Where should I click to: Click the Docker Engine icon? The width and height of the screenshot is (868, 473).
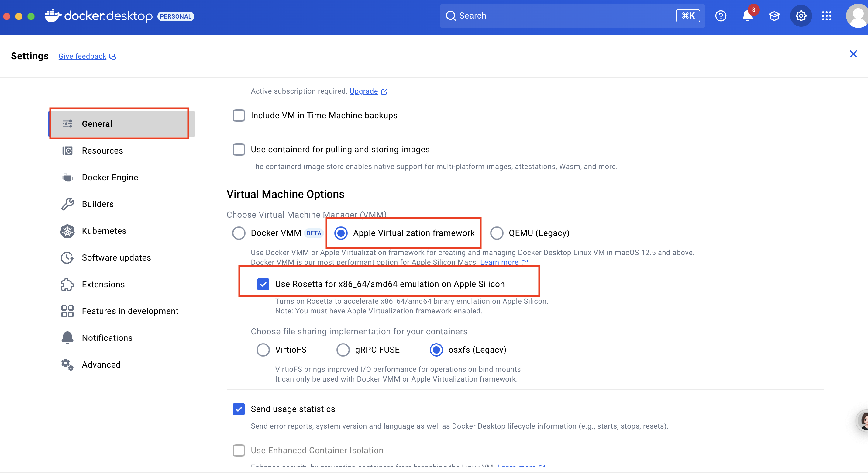tap(67, 177)
